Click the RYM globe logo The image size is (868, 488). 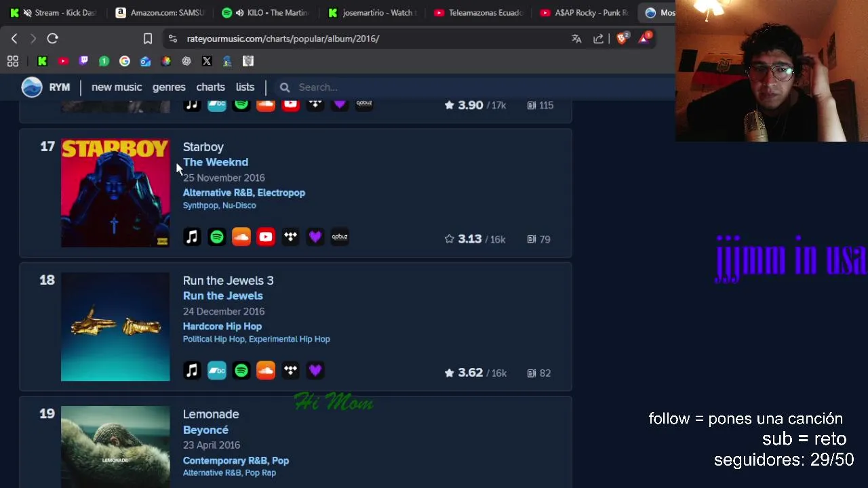point(32,87)
